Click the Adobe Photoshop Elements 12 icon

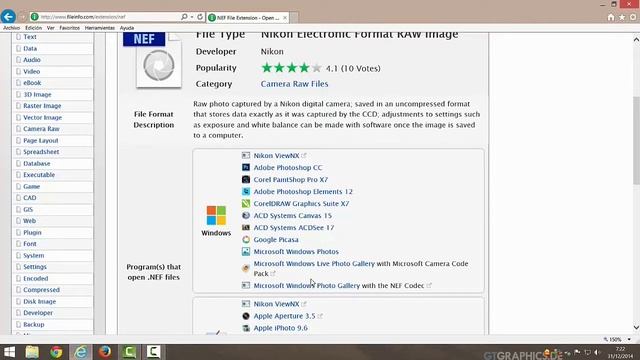click(246, 191)
